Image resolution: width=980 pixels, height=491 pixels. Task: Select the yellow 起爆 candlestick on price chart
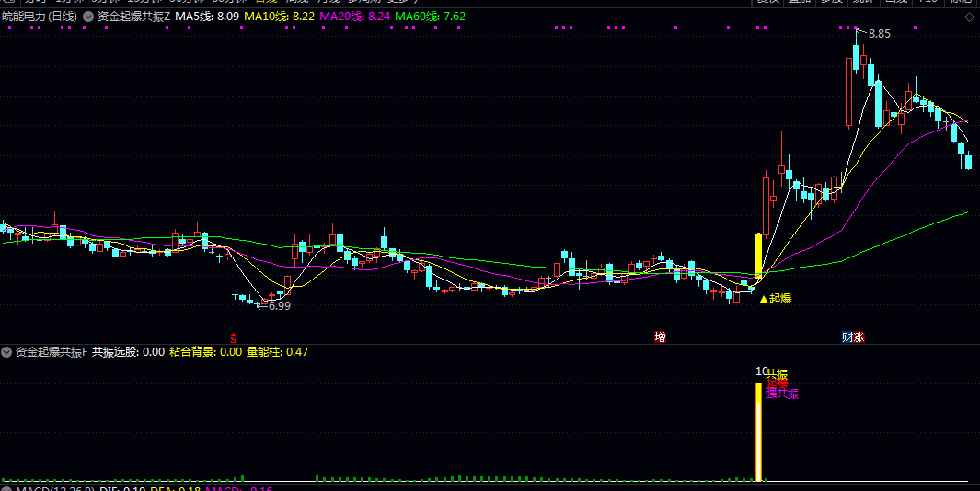tap(759, 256)
